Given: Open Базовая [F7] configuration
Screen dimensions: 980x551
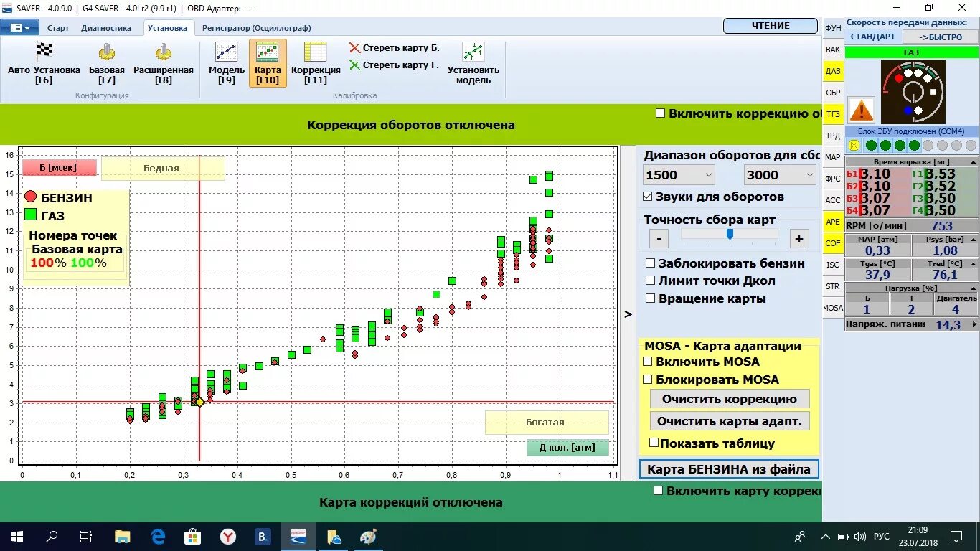Looking at the screenshot, I should [107, 63].
